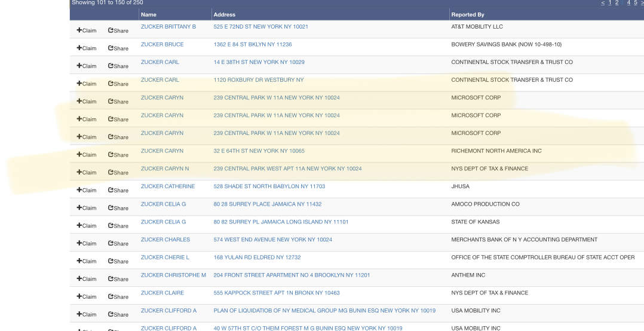Go to results page 4
644x331 pixels.
629,3
